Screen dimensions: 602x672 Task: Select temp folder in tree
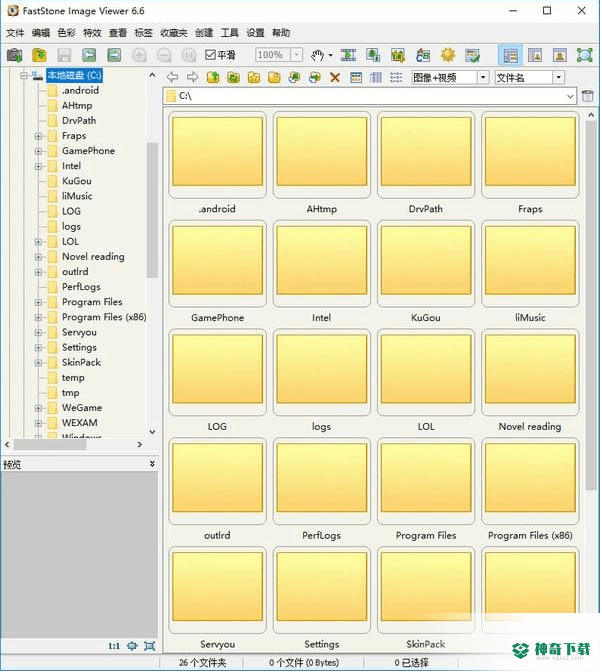(x=73, y=378)
